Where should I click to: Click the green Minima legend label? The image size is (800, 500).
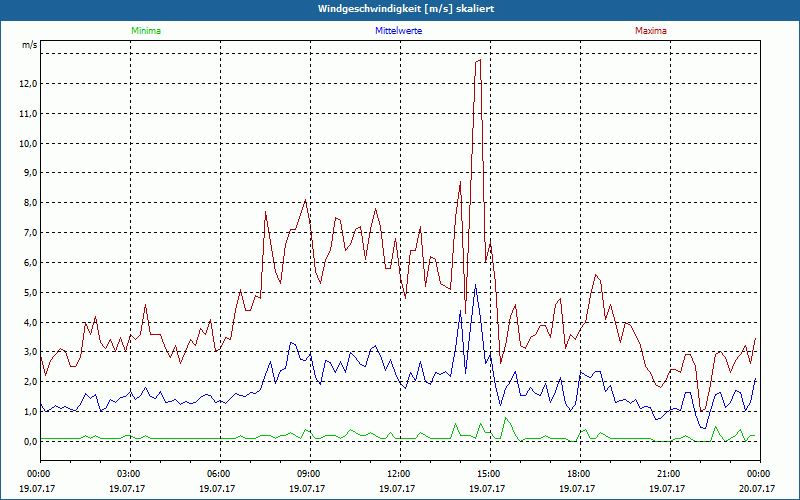point(146,31)
